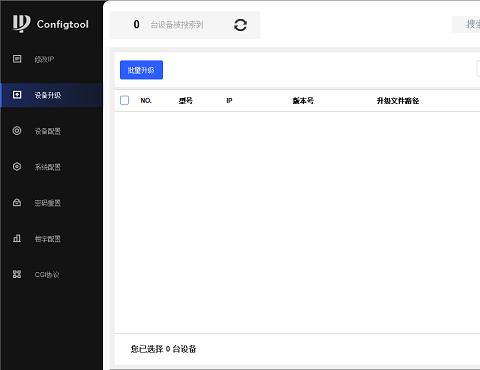Select the 设备升级 device upgrade icon
This screenshot has height=370, width=480.
click(17, 95)
